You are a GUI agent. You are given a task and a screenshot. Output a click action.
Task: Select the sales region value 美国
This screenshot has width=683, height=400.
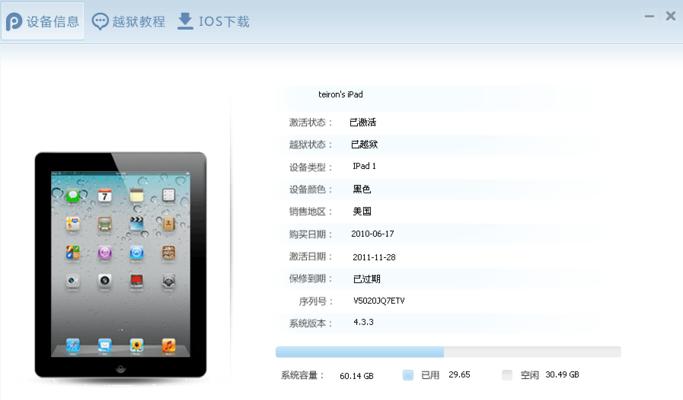tap(362, 211)
